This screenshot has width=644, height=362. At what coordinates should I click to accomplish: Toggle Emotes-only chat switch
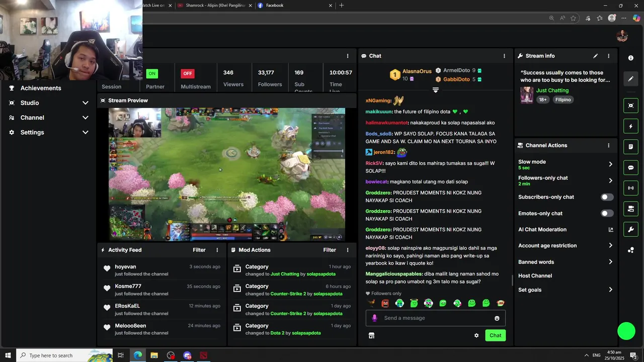pos(607,213)
